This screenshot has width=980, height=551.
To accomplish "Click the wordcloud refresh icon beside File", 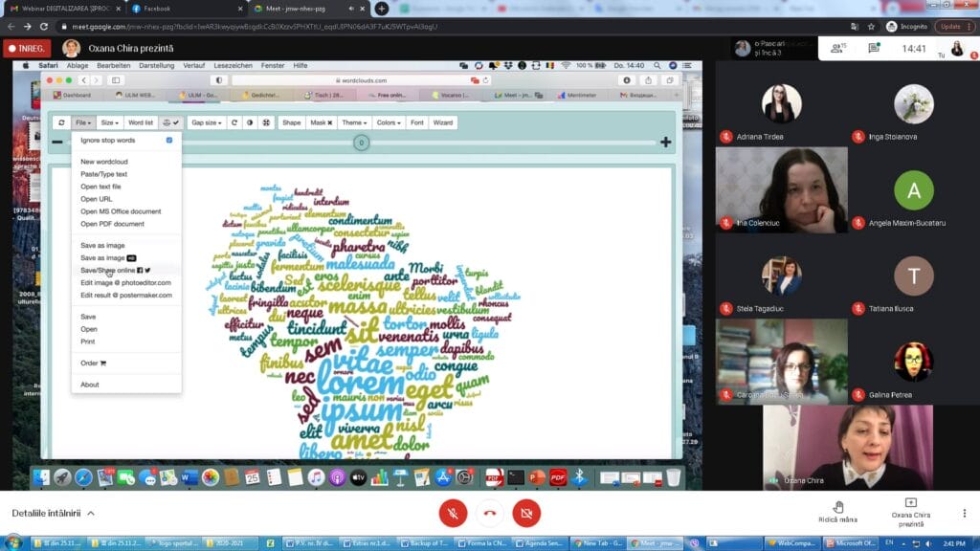I will [x=61, y=122].
